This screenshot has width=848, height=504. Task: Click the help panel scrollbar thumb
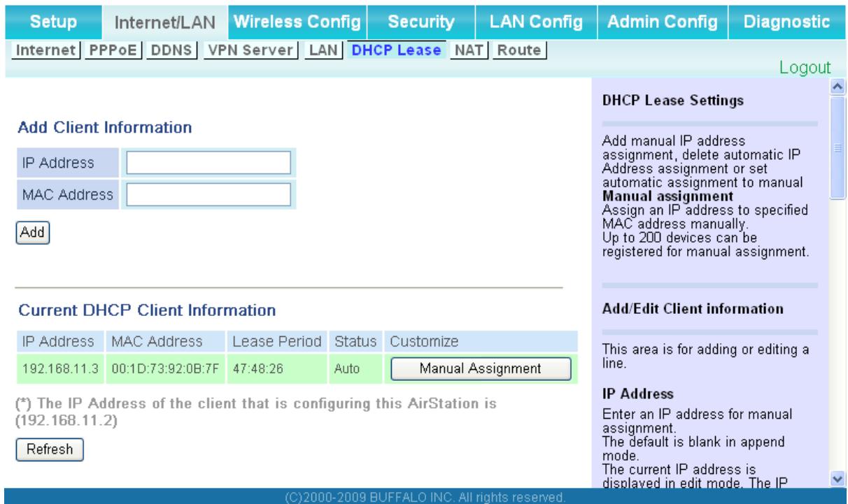tap(837, 147)
